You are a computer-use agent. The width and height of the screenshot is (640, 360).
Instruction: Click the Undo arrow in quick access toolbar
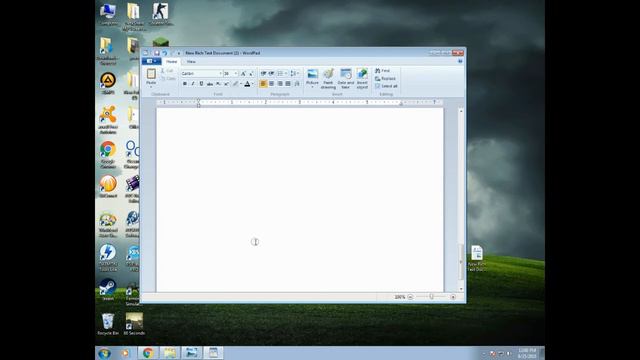tap(165, 53)
